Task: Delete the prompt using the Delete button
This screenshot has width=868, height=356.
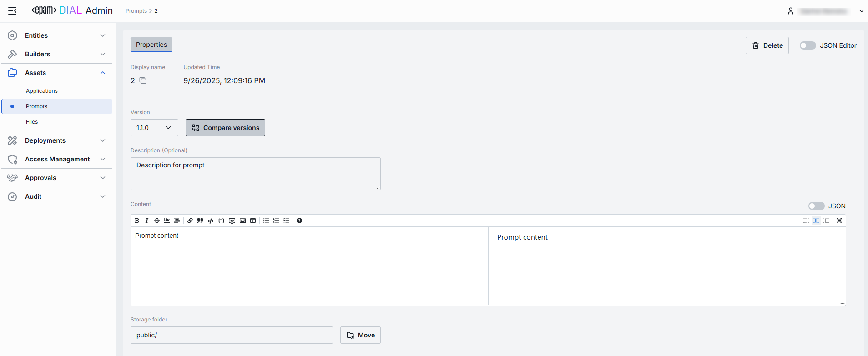Action: (767, 45)
